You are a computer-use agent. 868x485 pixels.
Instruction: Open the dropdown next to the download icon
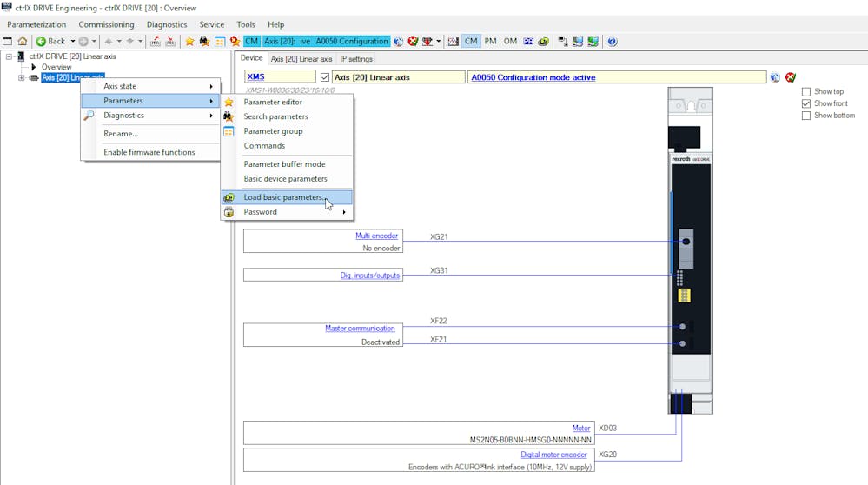tap(439, 41)
